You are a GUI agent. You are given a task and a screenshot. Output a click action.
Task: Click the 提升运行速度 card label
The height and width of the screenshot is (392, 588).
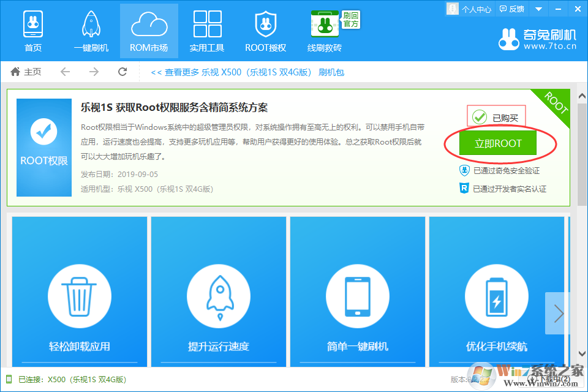click(219, 346)
